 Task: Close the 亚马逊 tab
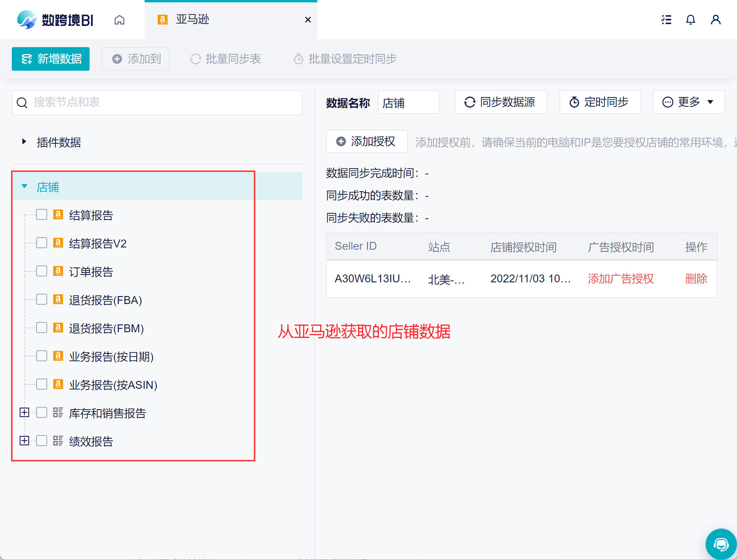(308, 20)
